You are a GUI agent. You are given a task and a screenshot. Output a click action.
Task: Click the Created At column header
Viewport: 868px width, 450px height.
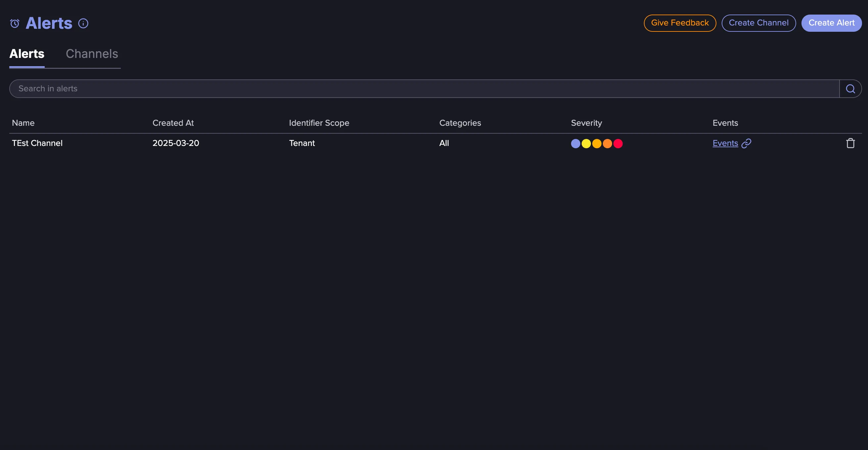(x=173, y=123)
